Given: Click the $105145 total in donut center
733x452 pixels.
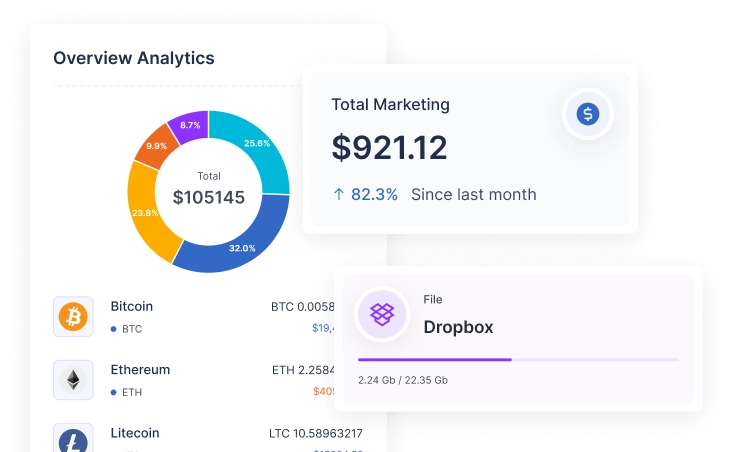Looking at the screenshot, I should (x=208, y=197).
